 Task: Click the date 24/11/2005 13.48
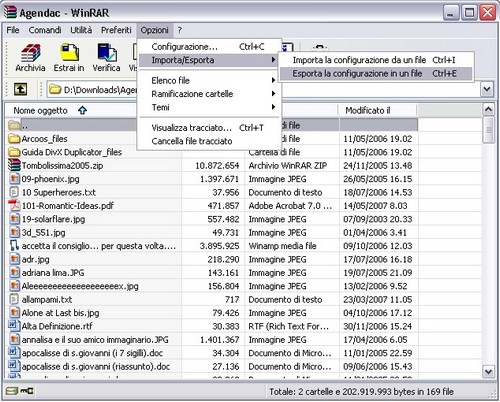pos(378,165)
